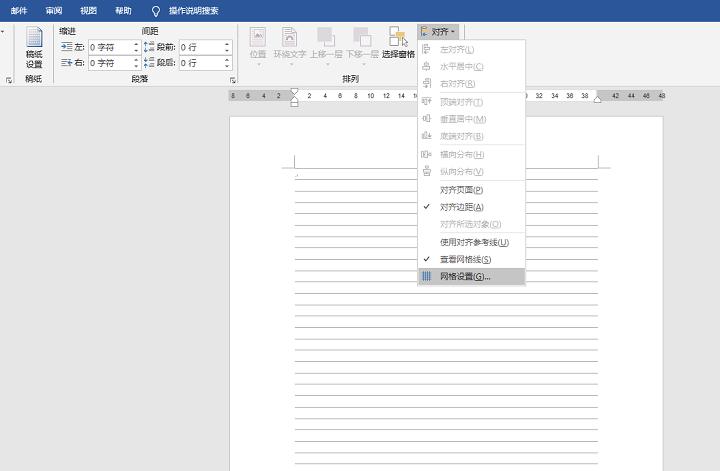This screenshot has height=471, width=720.
Task: Click the 排列 group label
Action: coord(350,79)
